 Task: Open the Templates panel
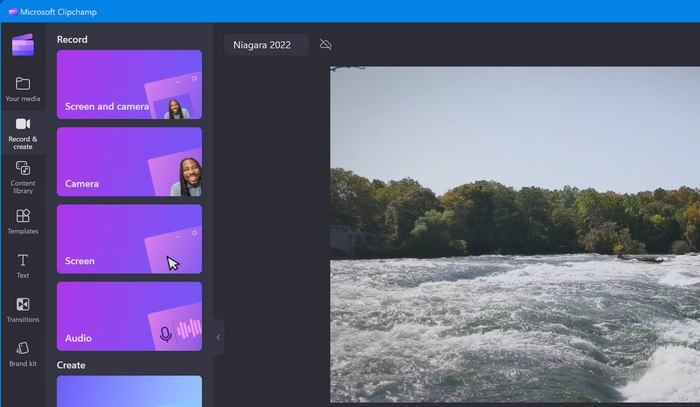tap(23, 222)
